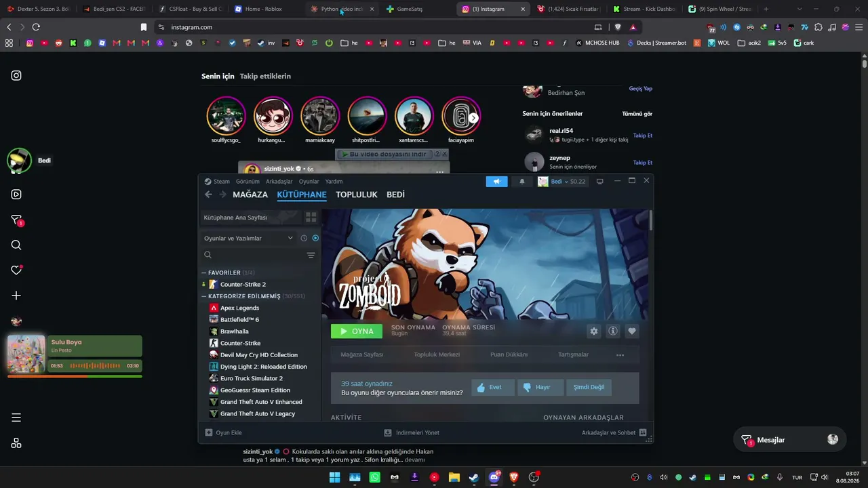Open Steam library advanced filter icon

pos(311,256)
